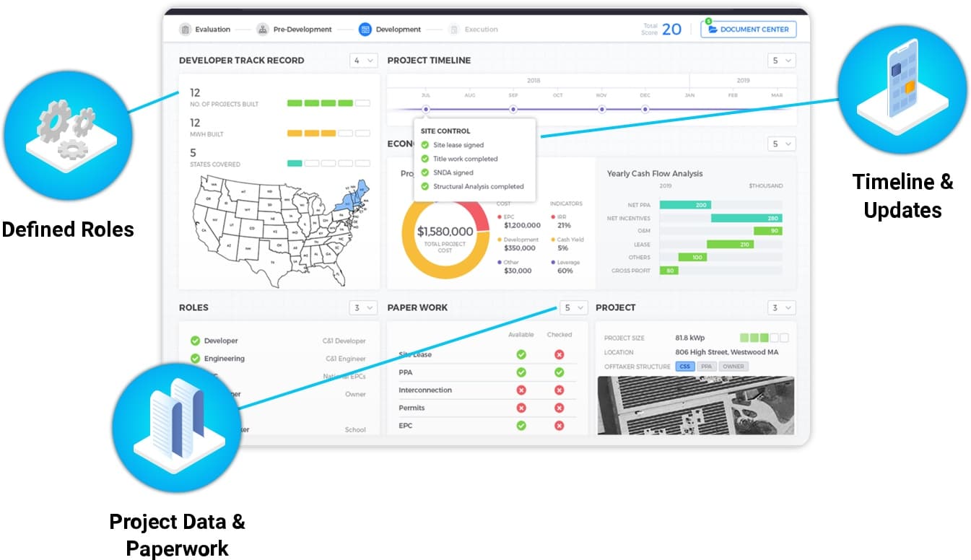Click the September marker on the project timeline
This screenshot has height=560, width=971.
513,109
